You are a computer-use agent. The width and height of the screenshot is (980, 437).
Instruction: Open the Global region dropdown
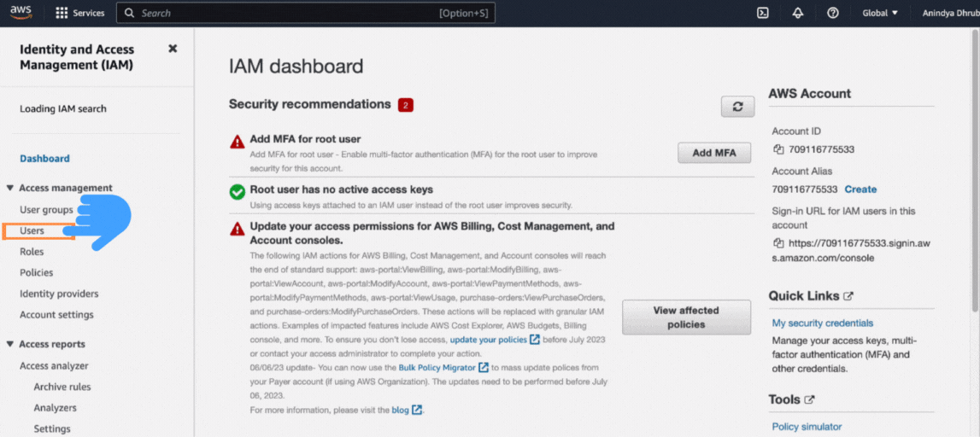[x=880, y=13]
